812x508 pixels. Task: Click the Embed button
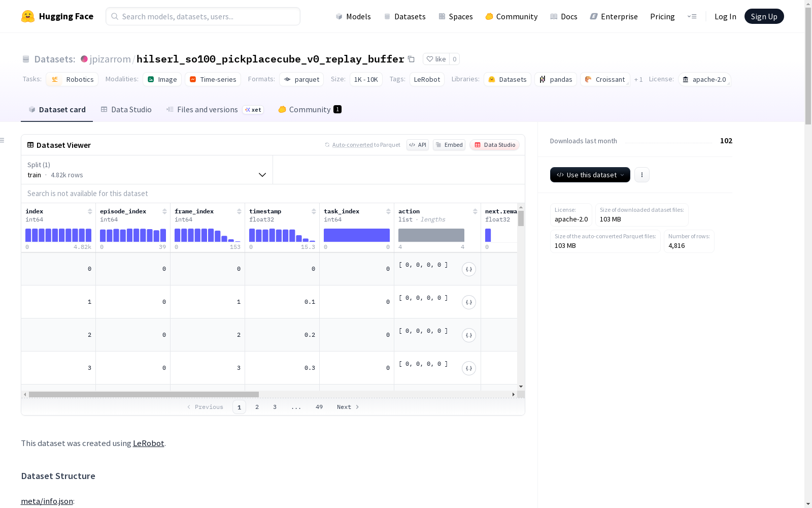pyautogui.click(x=449, y=145)
